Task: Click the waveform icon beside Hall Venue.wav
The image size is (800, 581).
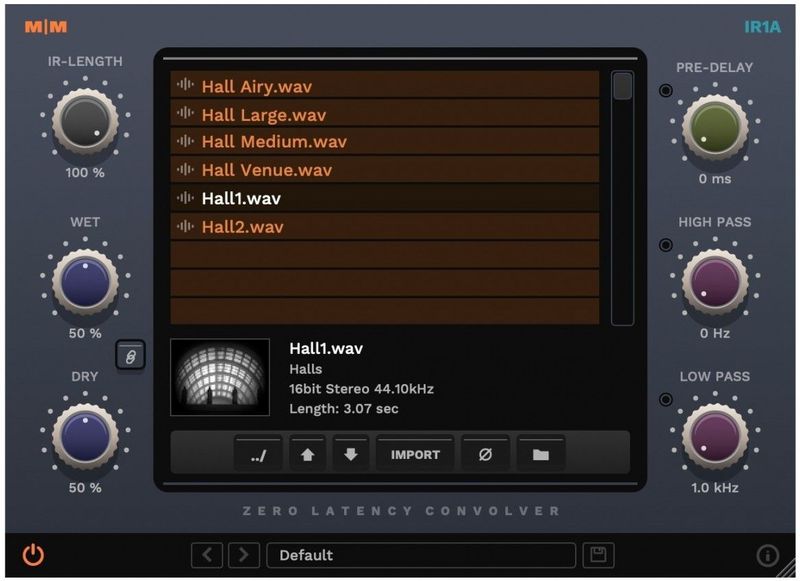Action: 185,169
